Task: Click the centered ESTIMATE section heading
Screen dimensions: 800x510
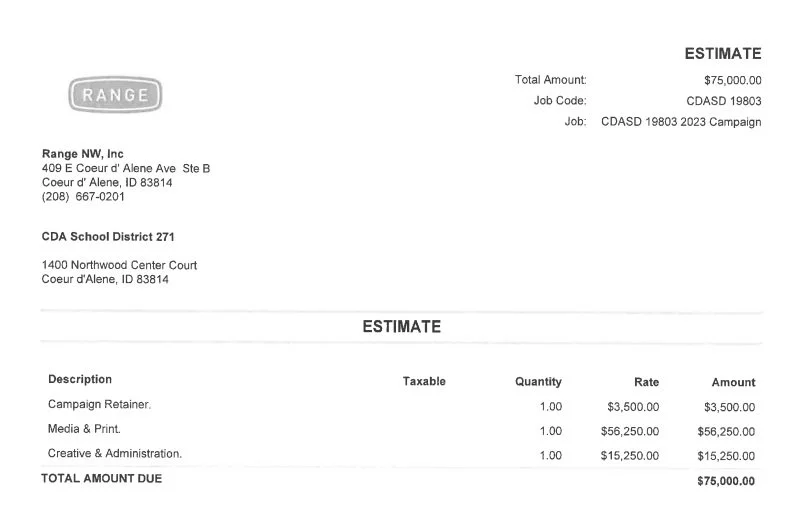Action: pos(402,326)
